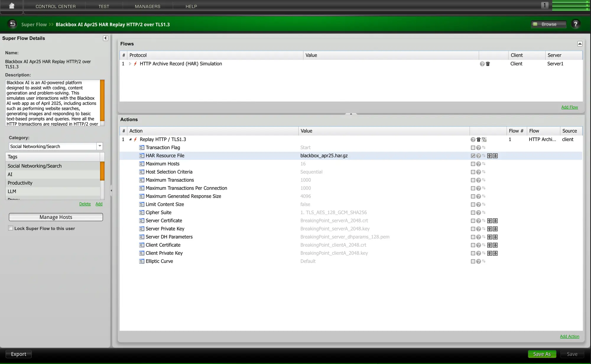Viewport: 591px width, 364px height.
Task: Open the Help menu
Action: (x=191, y=6)
